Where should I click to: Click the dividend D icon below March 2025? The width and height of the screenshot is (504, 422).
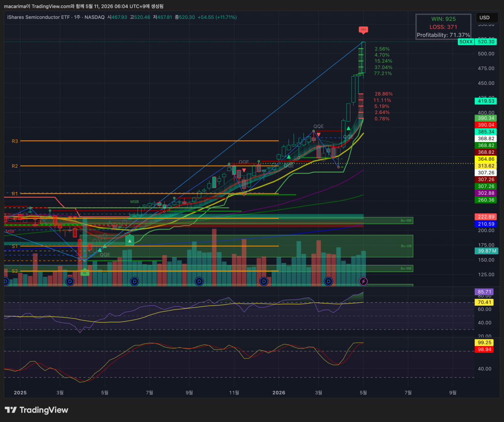[x=70, y=281]
